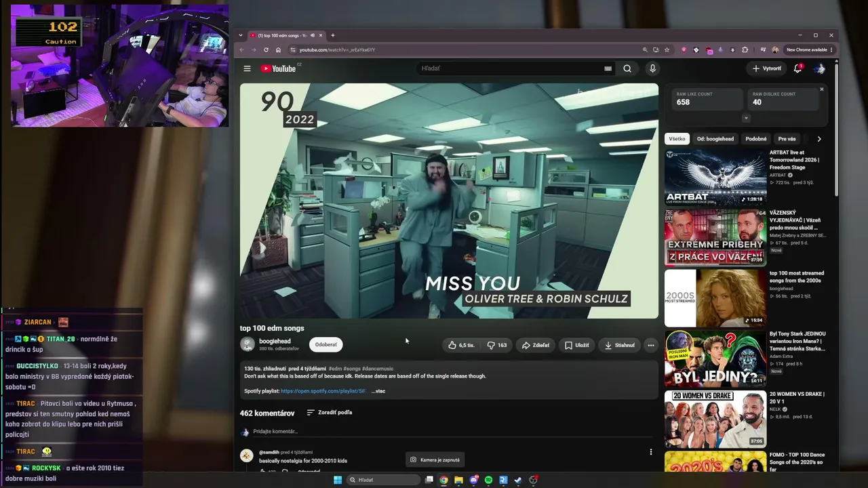Show more filter chips with right arrow
The height and width of the screenshot is (488, 868).
coord(818,139)
